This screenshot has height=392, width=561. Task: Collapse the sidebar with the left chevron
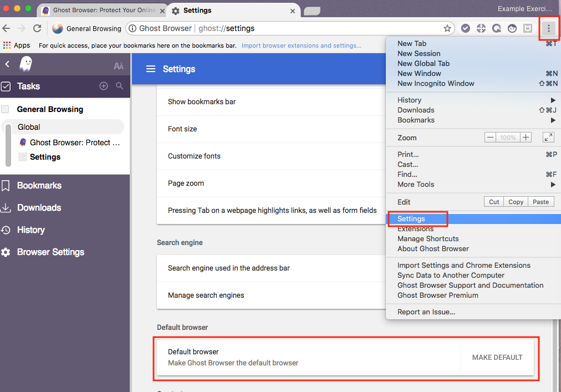pyautogui.click(x=7, y=64)
